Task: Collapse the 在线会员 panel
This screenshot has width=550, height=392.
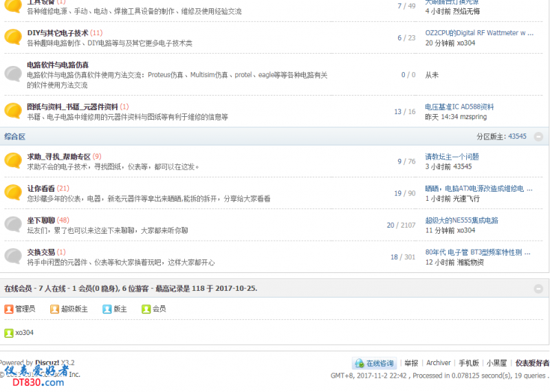Action: click(538, 288)
